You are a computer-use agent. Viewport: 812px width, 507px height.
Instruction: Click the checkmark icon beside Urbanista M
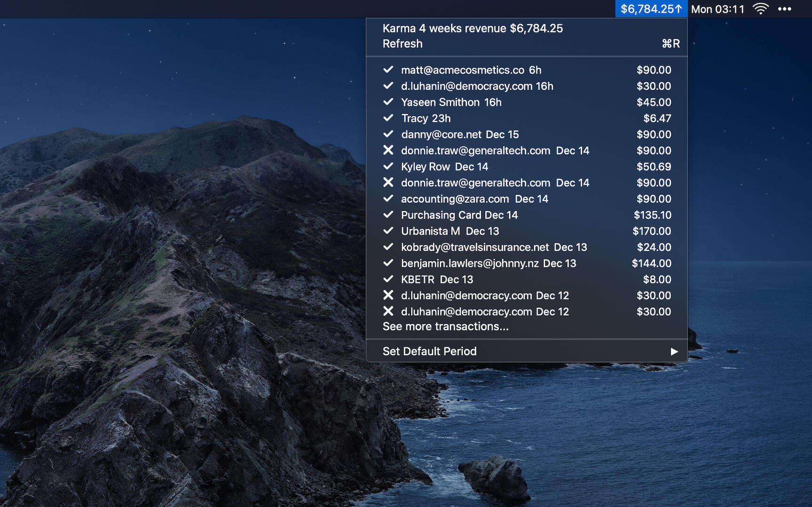388,231
